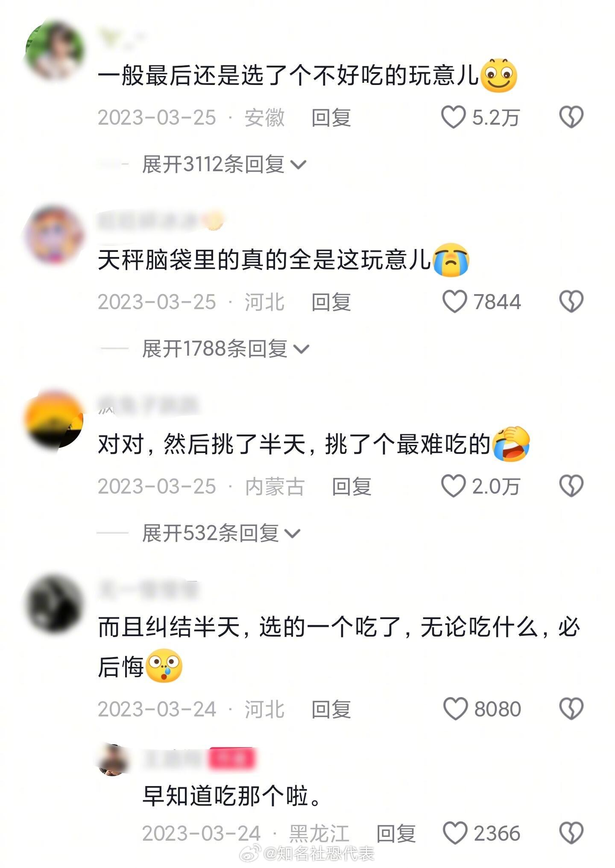Tap broken heart on the 8080-likes comment

[x=571, y=709]
